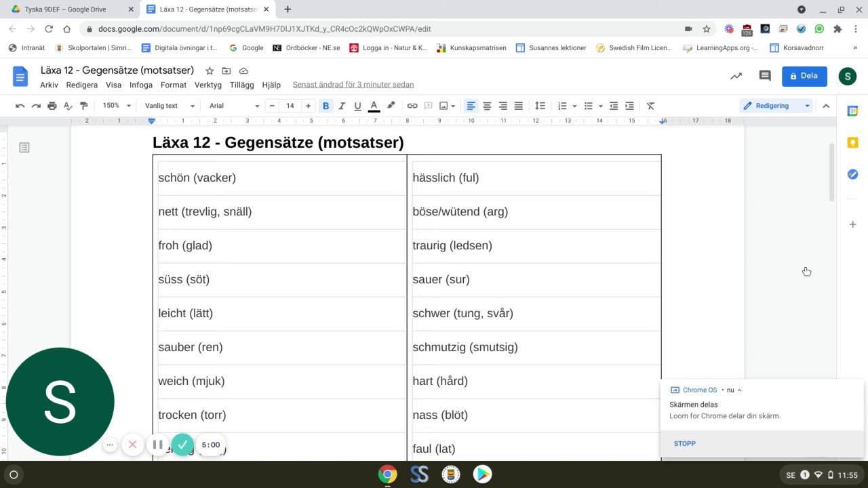Decrease the paragraph indent

pyautogui.click(x=614, y=106)
